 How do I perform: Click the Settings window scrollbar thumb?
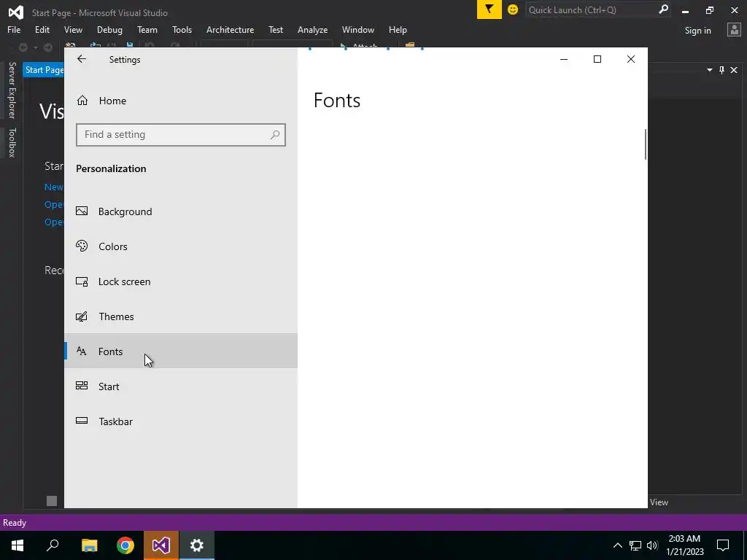tap(646, 144)
